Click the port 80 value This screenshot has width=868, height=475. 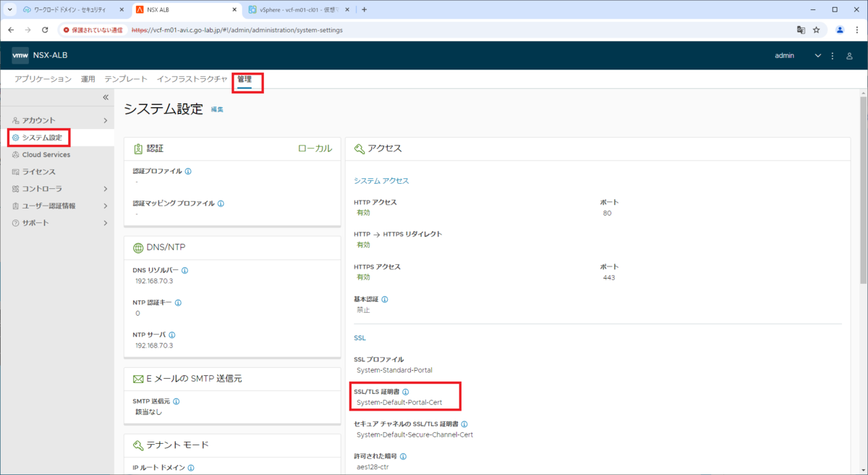[x=606, y=214]
